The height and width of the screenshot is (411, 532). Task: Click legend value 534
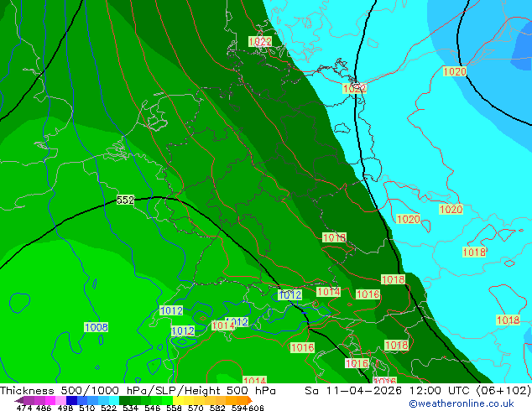pyautogui.click(x=130, y=408)
